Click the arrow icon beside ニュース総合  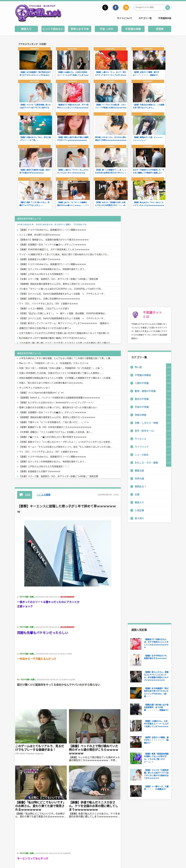coord(132,455)
